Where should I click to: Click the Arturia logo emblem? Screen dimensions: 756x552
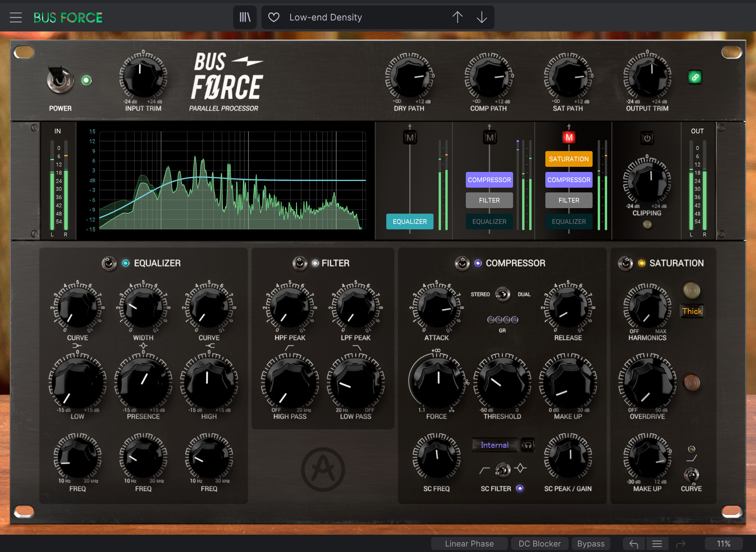(323, 469)
